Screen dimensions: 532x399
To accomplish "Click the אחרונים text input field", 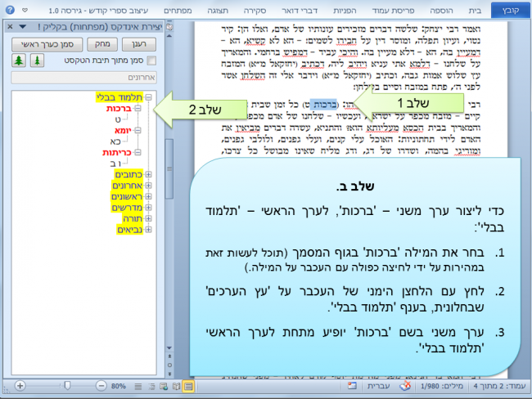I will pos(83,78).
